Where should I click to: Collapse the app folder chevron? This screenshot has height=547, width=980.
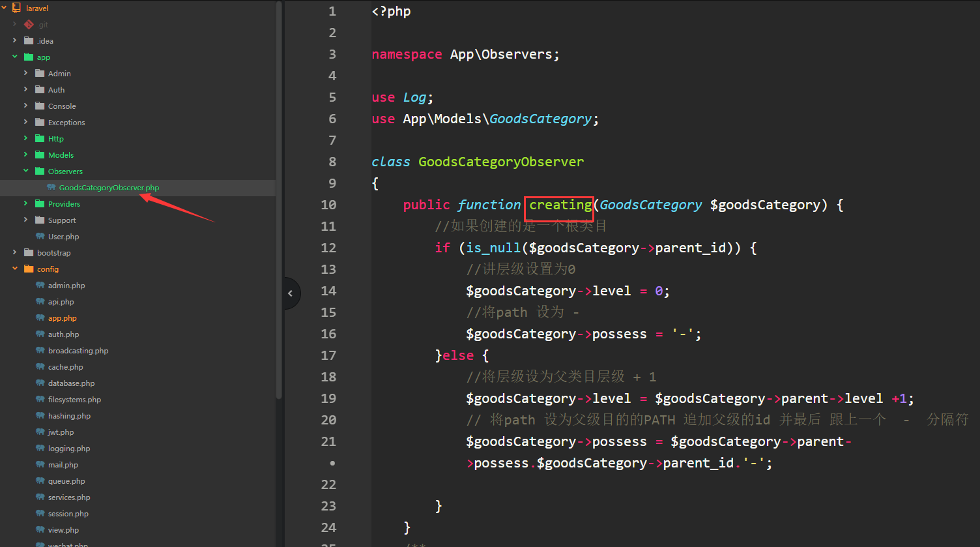point(14,57)
